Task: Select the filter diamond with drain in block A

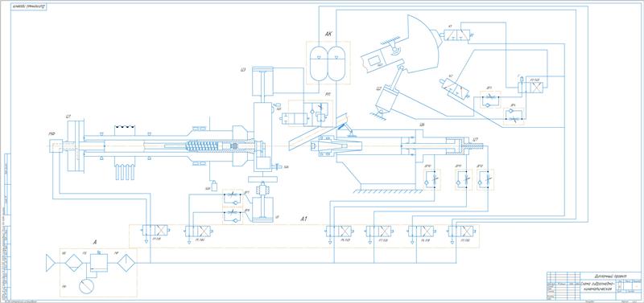Action: 74,263
